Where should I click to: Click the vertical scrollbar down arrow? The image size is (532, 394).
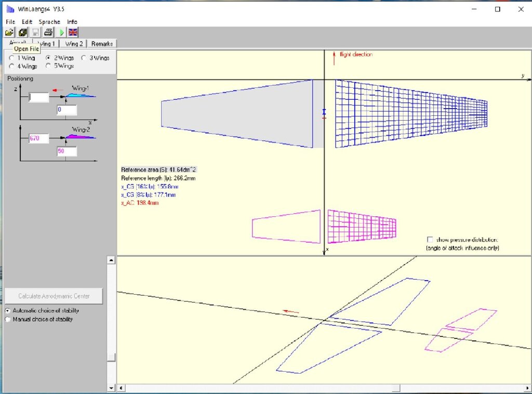(111, 388)
